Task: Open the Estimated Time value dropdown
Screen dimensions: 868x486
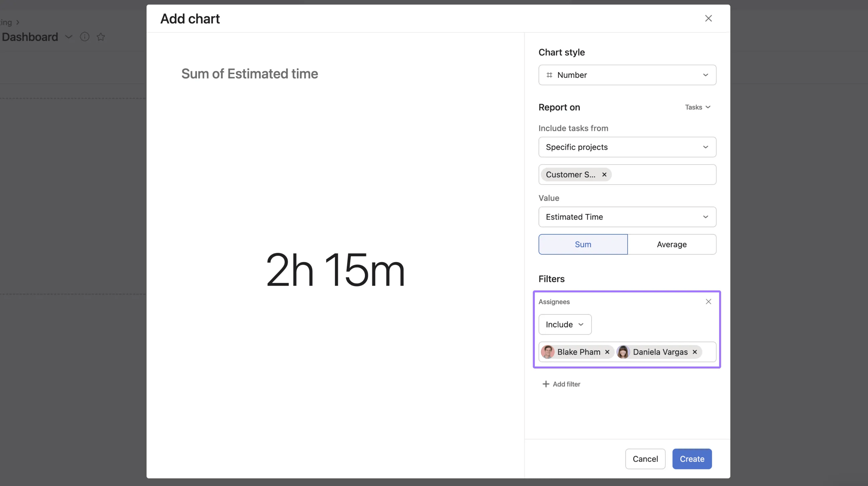Action: pos(627,217)
